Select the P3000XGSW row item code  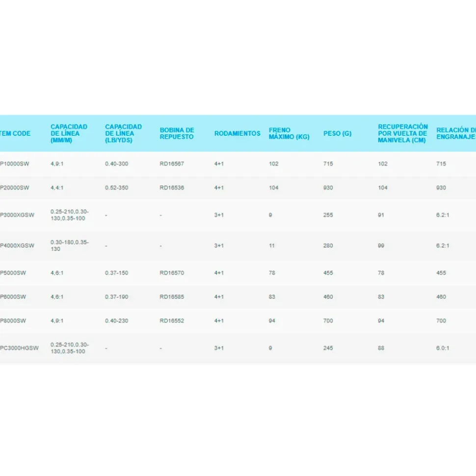17,215
